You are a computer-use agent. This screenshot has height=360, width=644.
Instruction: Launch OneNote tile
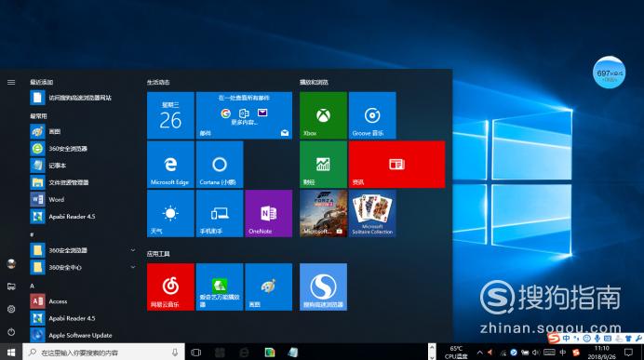pyautogui.click(x=269, y=213)
